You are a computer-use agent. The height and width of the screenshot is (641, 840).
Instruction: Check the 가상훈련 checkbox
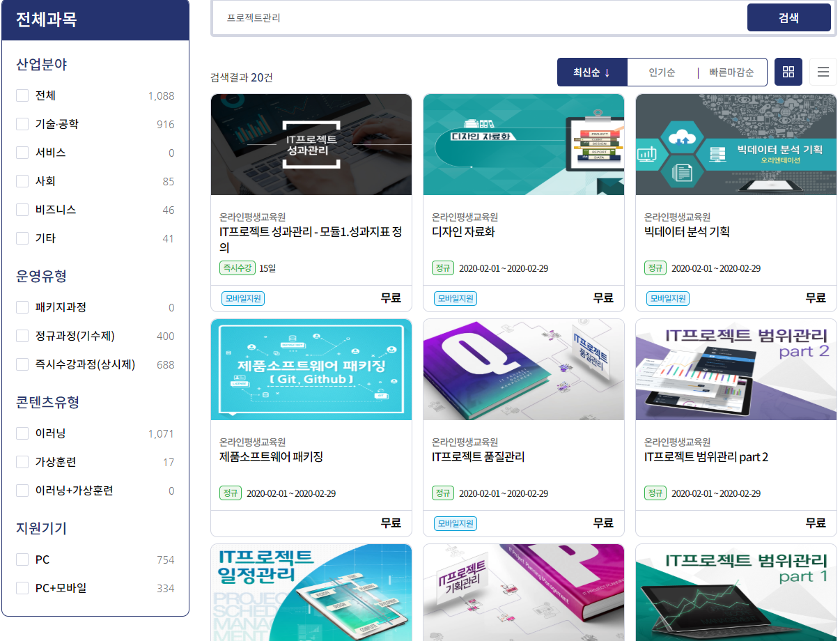click(22, 462)
